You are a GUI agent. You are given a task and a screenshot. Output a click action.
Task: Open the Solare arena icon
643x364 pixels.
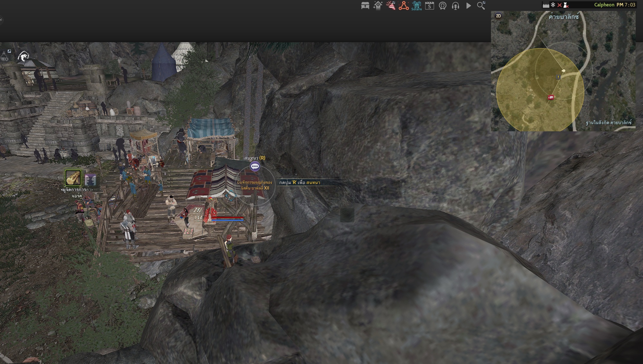(417, 6)
